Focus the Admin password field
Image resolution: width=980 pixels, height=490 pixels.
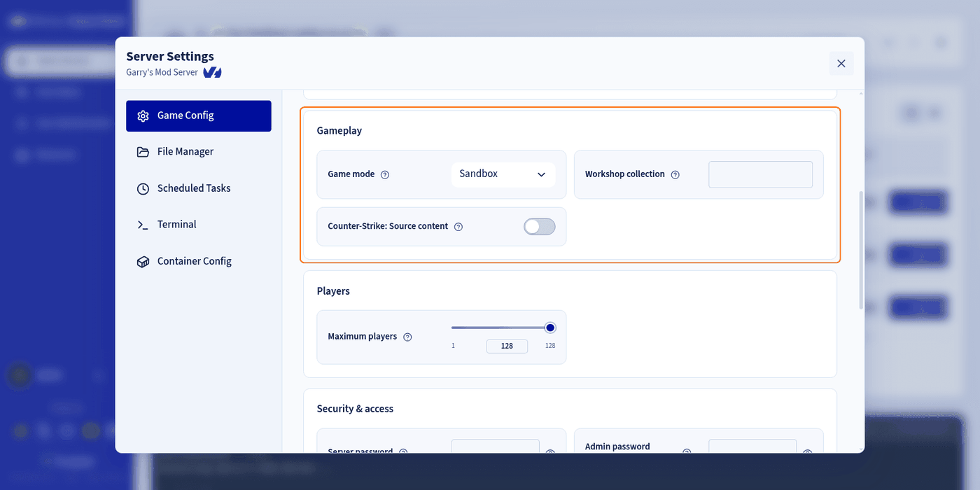[x=752, y=447]
